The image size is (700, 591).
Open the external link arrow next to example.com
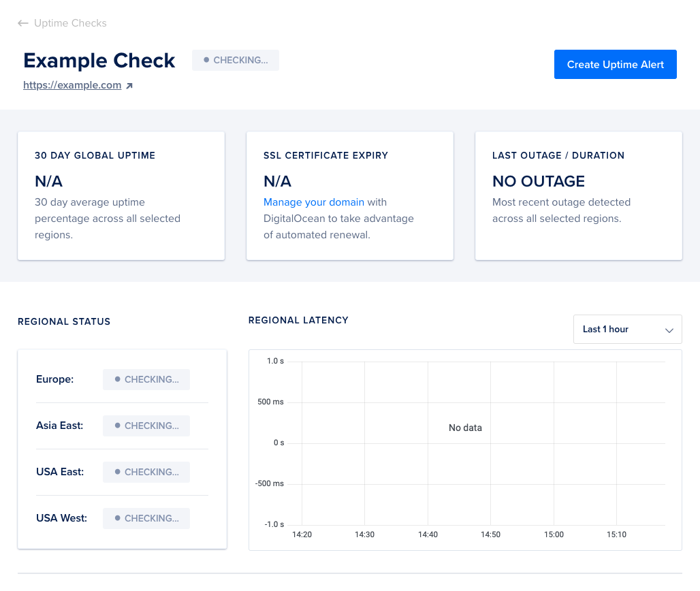tap(129, 84)
